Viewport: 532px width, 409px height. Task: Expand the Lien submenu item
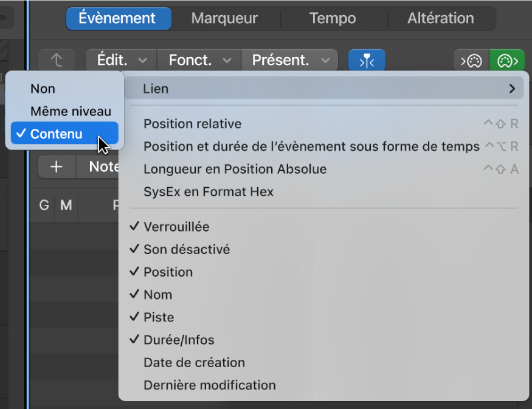[x=324, y=89]
